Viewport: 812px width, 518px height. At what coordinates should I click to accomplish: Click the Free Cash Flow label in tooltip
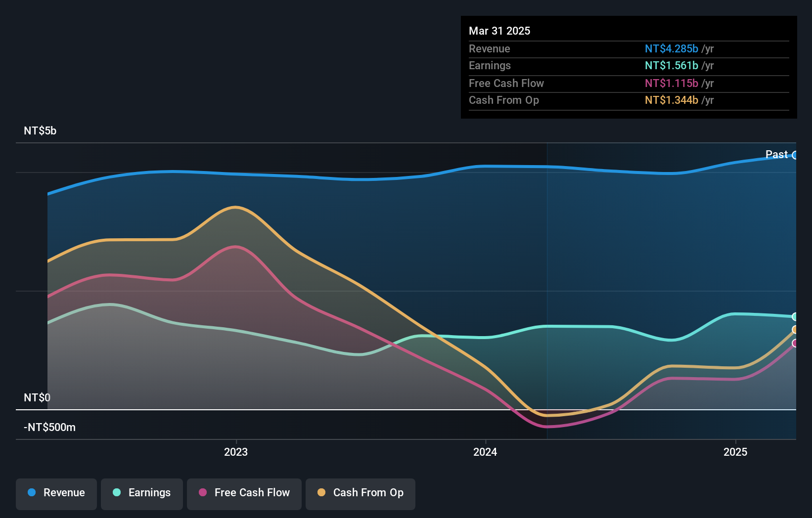506,83
